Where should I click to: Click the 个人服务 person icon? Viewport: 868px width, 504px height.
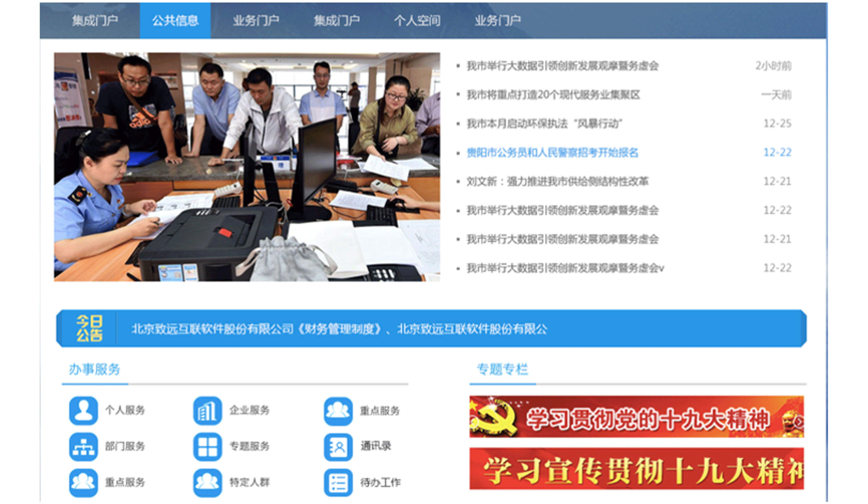click(x=83, y=411)
